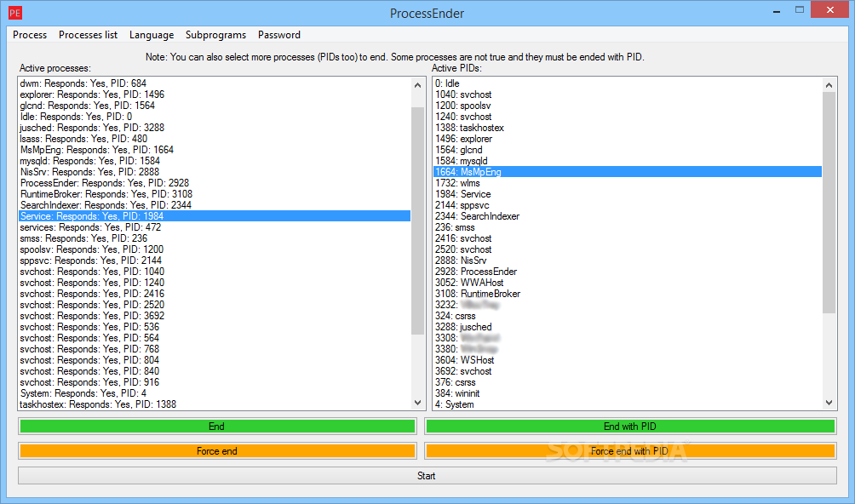Click the Start button

pyautogui.click(x=427, y=476)
